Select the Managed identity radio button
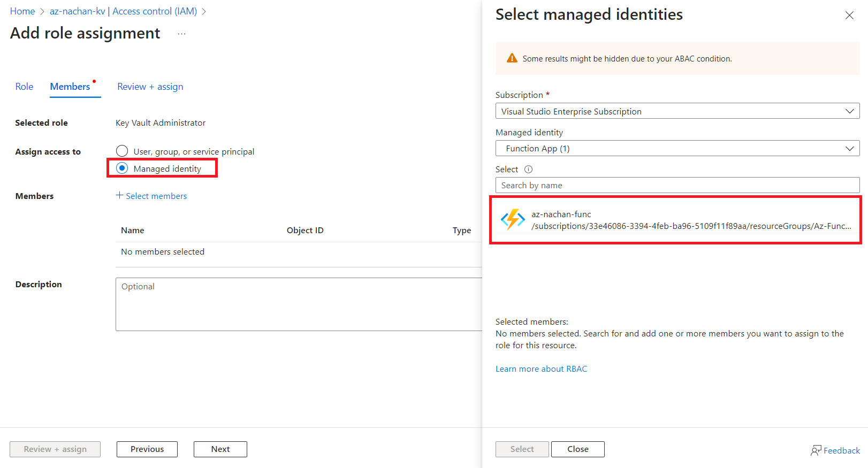The image size is (868, 468). (x=122, y=168)
